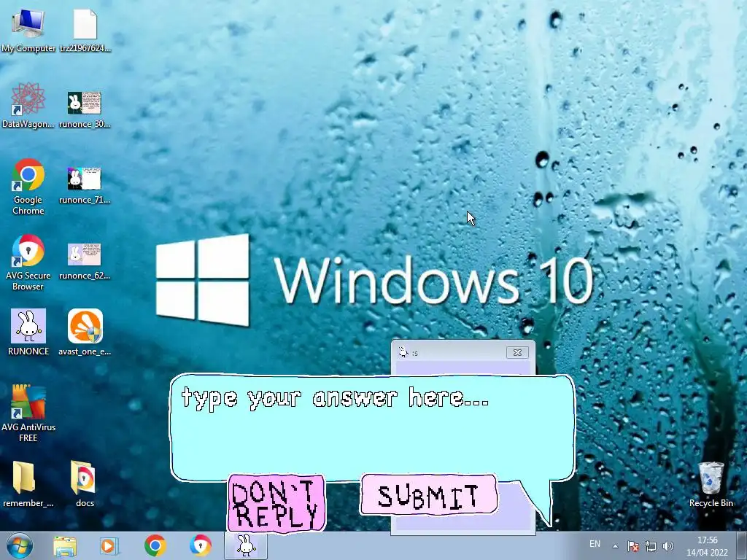Image resolution: width=747 pixels, height=560 pixels.
Task: Open Action Center flag icon
Action: (x=632, y=546)
